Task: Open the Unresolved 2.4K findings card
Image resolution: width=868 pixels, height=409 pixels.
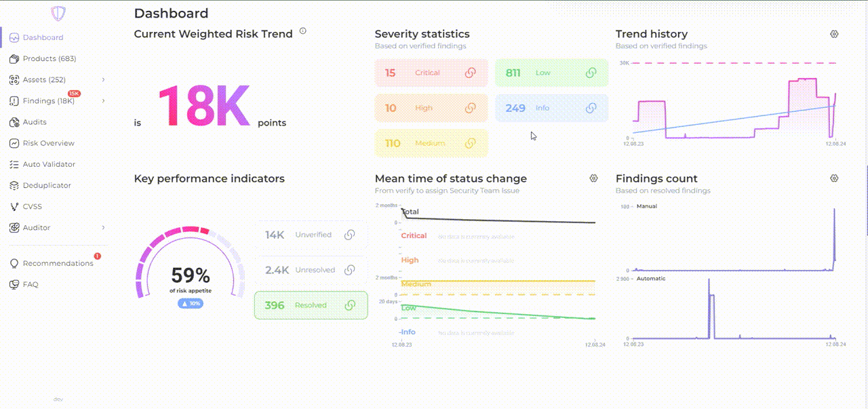Action: tap(311, 270)
